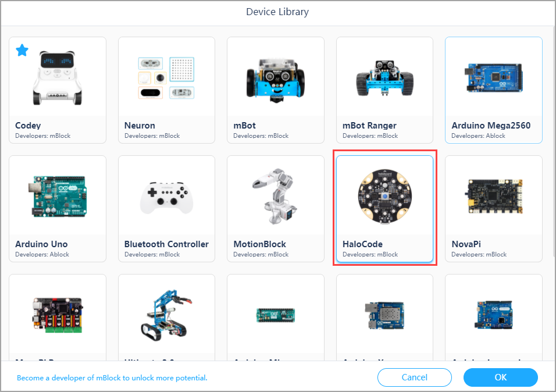Click the blue star favorite icon on Codey
The image size is (556, 392).
[x=22, y=51]
